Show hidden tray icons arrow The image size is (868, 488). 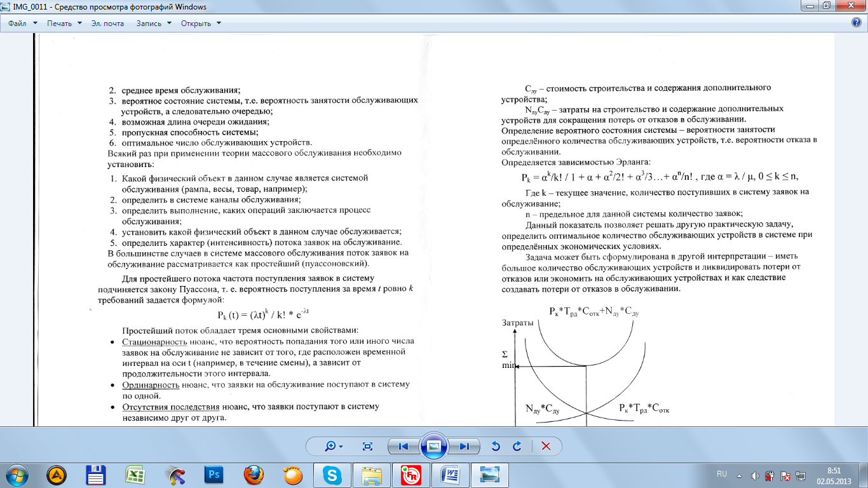(740, 475)
